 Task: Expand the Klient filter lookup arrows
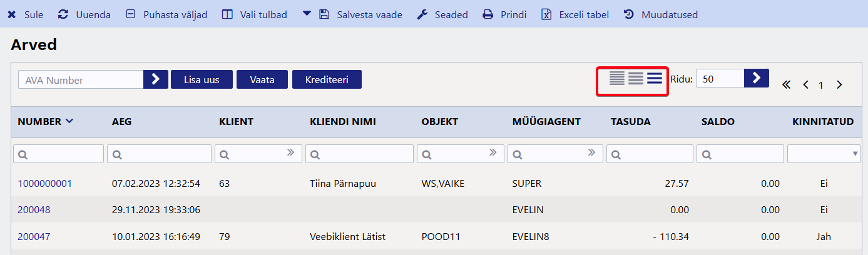[x=290, y=152]
